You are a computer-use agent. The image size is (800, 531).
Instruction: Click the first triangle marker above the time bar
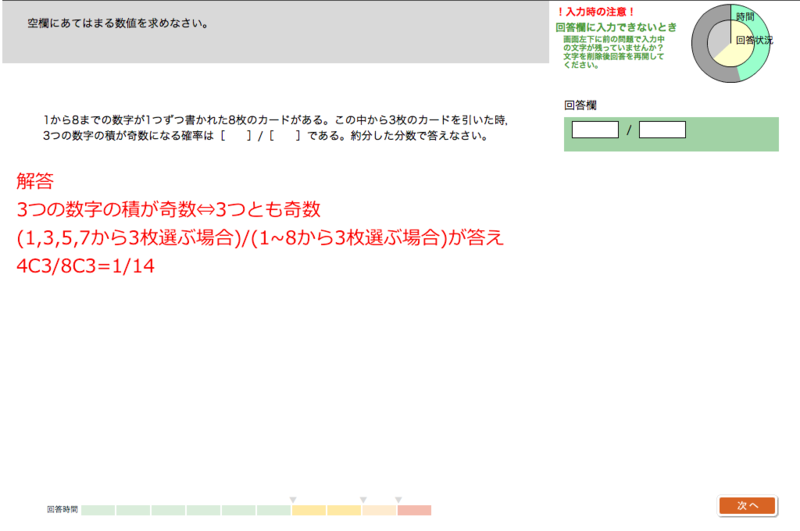point(292,500)
